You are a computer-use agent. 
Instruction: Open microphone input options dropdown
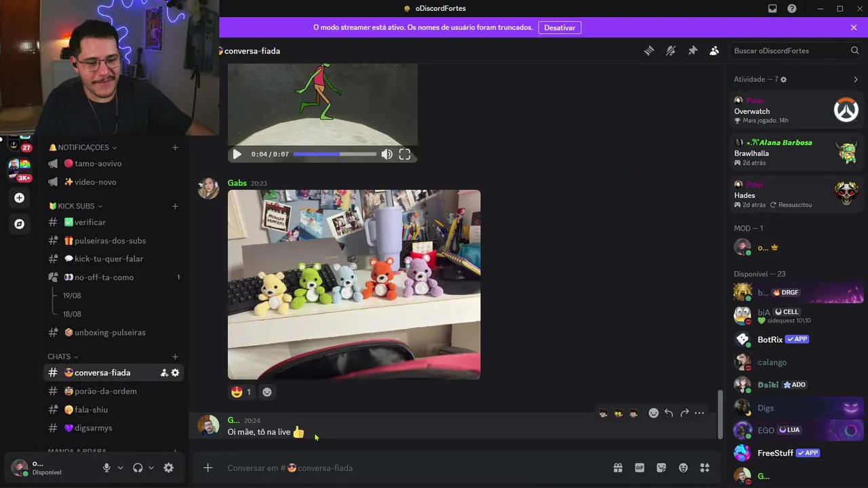coord(121,468)
